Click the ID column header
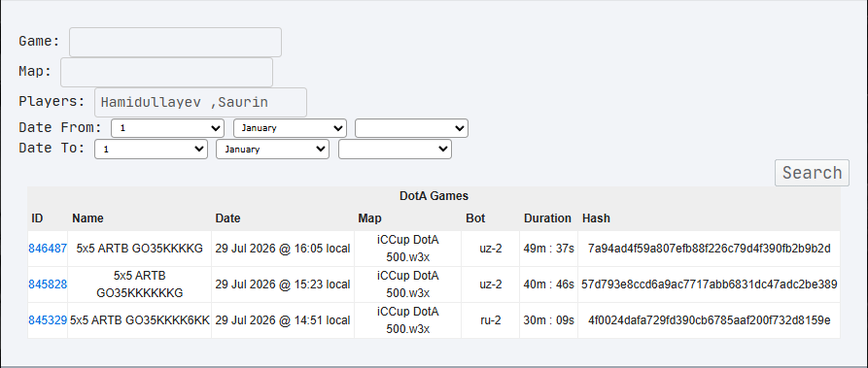868x368 pixels. pos(37,218)
